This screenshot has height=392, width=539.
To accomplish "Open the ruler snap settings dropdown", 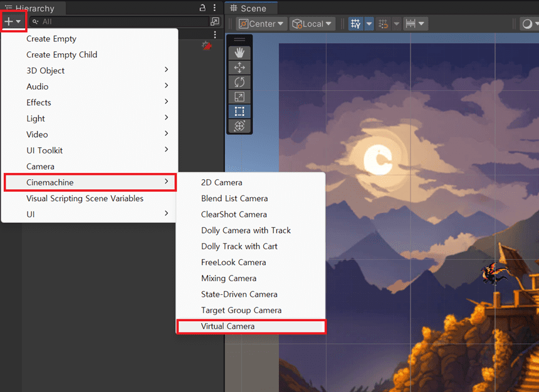I will pos(416,24).
